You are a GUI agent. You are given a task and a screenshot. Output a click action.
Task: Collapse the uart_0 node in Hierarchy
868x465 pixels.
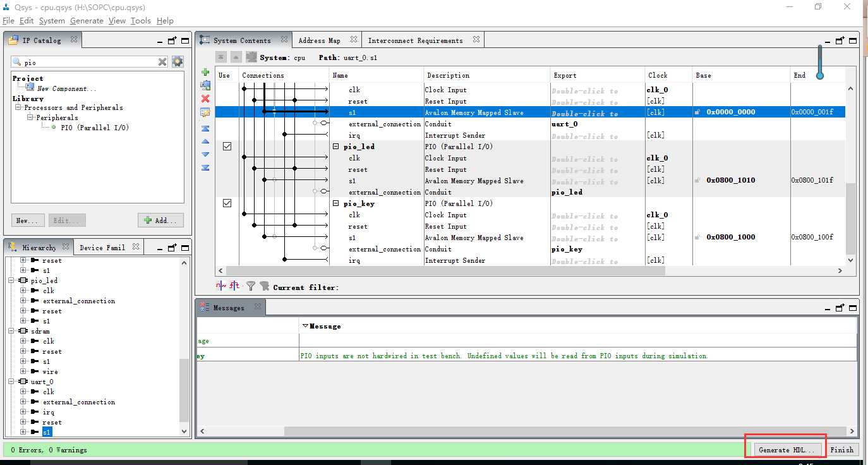coord(12,382)
